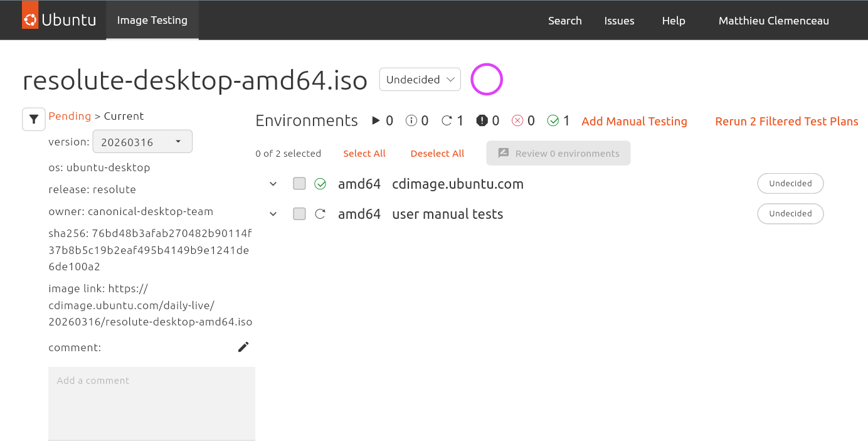This screenshot has width=868, height=444.
Task: Filter by in-progress refresh icon count
Action: (x=452, y=120)
